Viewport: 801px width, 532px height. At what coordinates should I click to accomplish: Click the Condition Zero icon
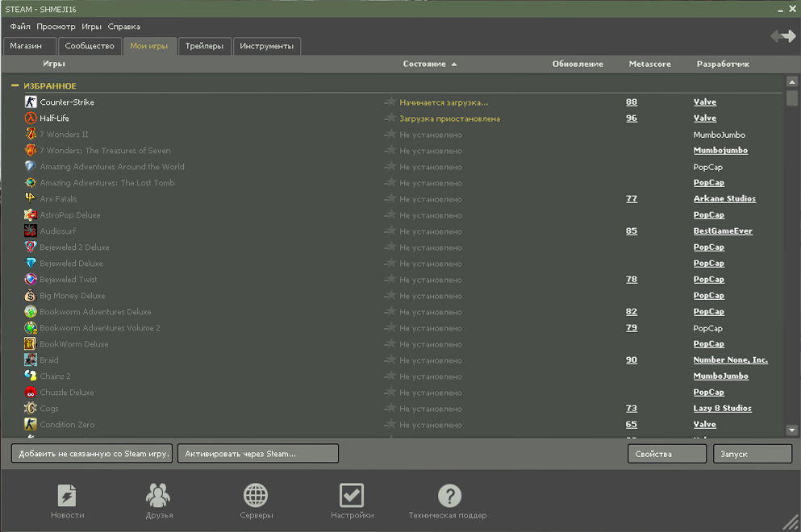(x=31, y=424)
